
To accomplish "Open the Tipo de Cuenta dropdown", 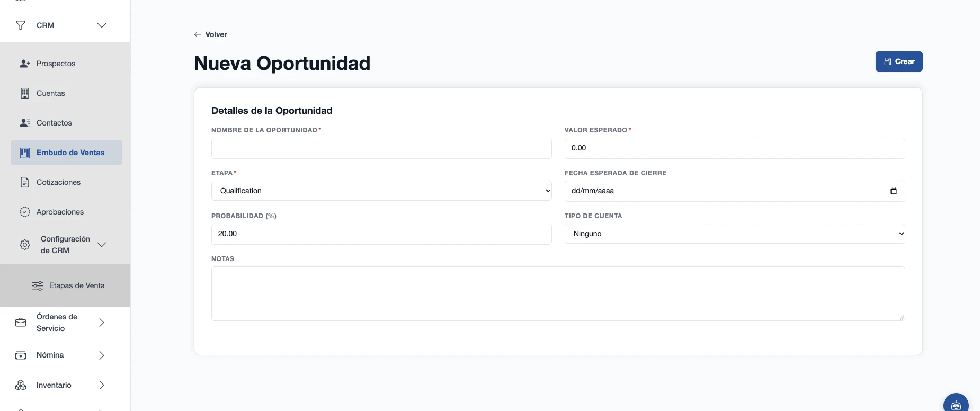I will click(x=735, y=234).
